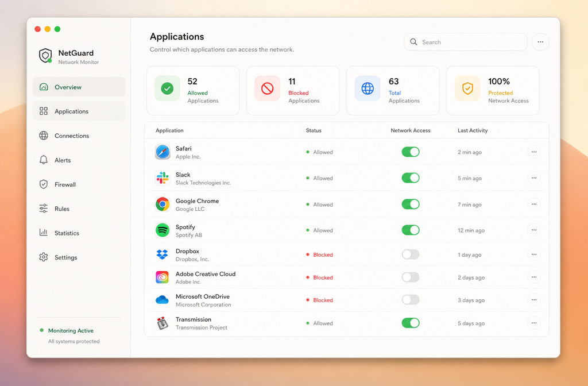Open the Rules section
The image size is (588, 386).
[79, 209]
